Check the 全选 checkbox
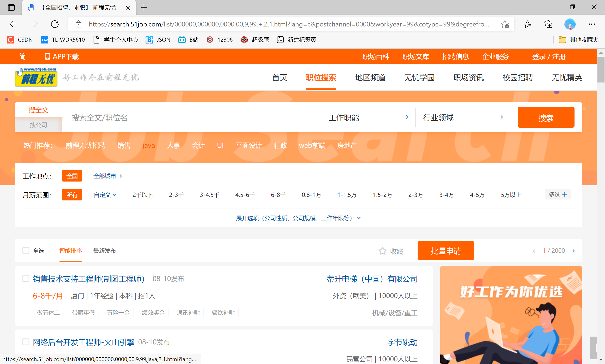The width and height of the screenshot is (605, 364). 26,251
